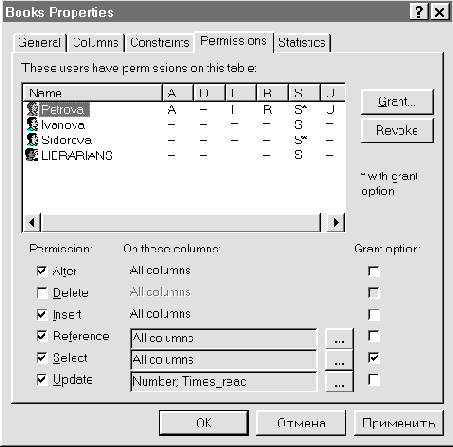Click the horizontal scrollbar track
The height and width of the screenshot is (447, 453).
[x=180, y=222]
